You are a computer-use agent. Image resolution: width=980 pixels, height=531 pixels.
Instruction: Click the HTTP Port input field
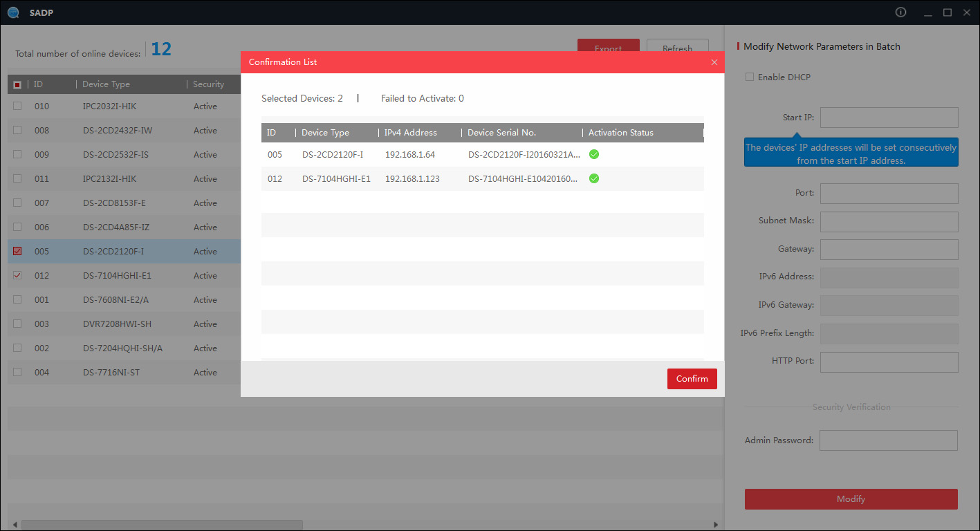click(889, 362)
